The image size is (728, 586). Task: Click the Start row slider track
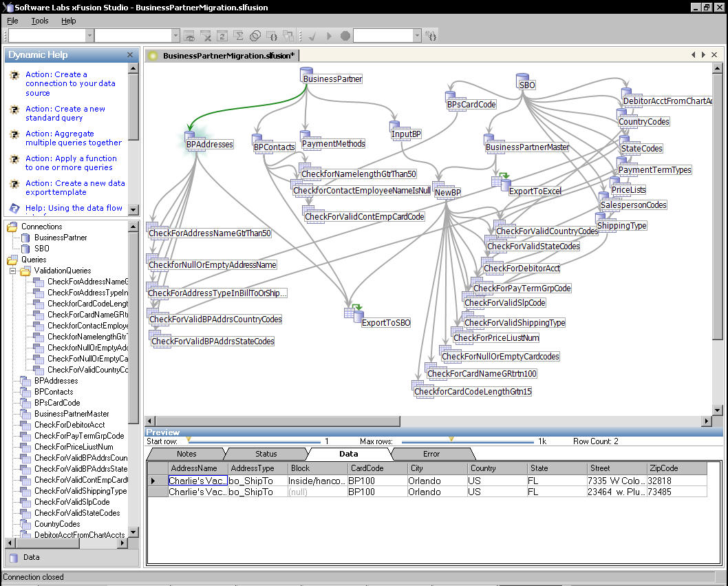(x=254, y=441)
